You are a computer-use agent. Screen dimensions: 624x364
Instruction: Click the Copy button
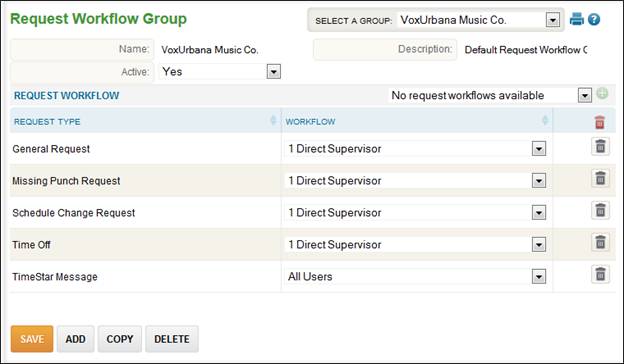[120, 339]
